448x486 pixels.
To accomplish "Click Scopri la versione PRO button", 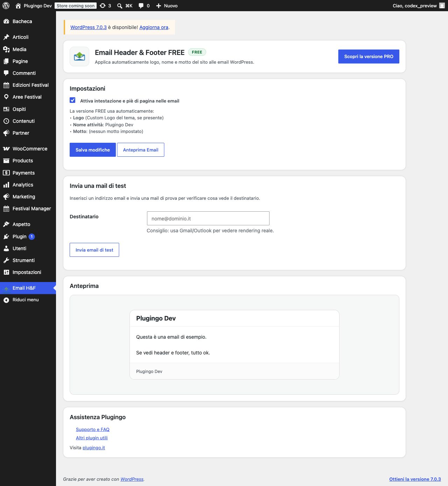I will [x=369, y=56].
